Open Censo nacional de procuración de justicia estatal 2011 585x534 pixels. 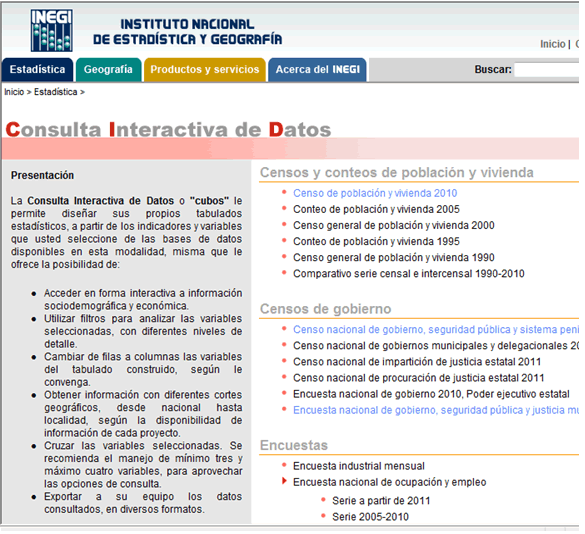pyautogui.click(x=418, y=378)
